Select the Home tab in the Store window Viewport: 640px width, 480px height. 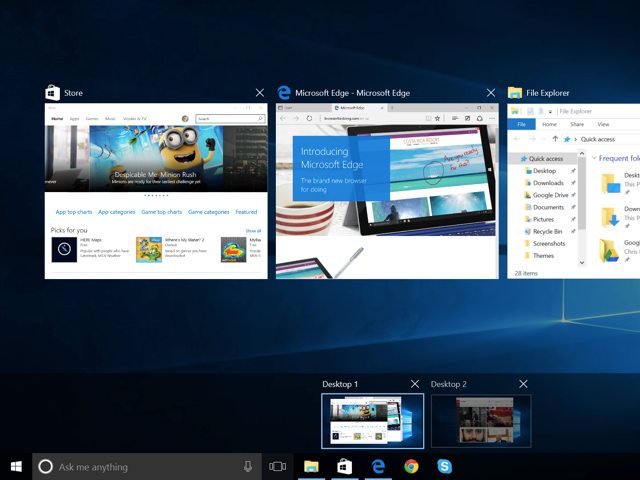(x=57, y=118)
